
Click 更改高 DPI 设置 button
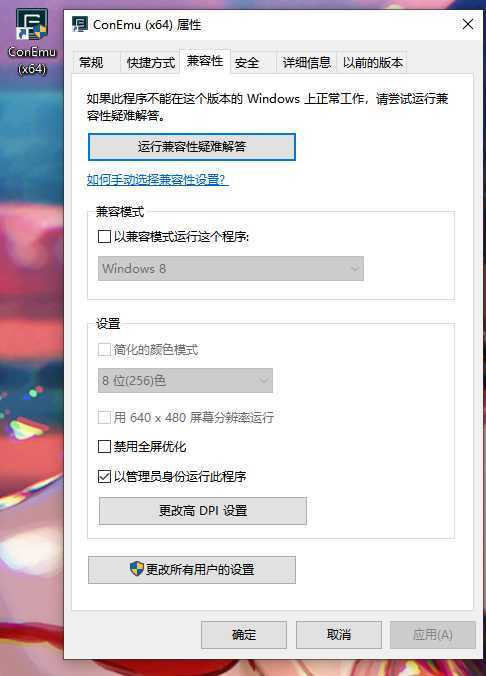tap(203, 511)
